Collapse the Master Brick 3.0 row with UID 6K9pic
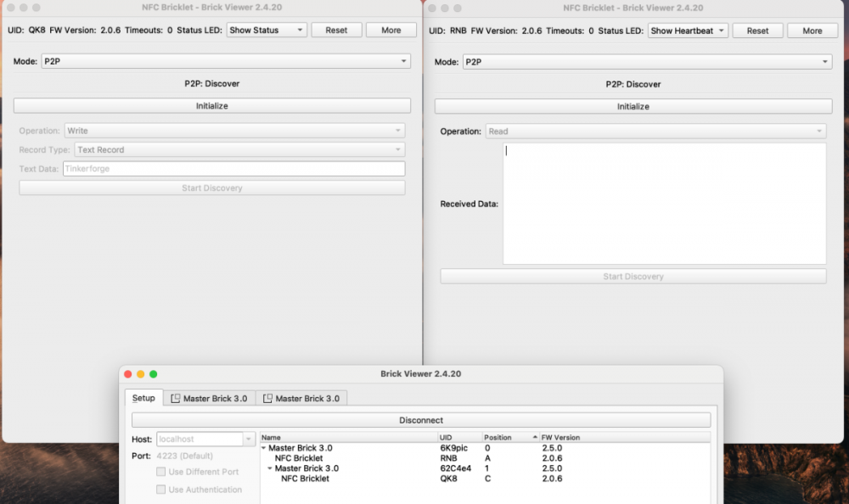Viewport: 849px width, 504px height. point(264,448)
